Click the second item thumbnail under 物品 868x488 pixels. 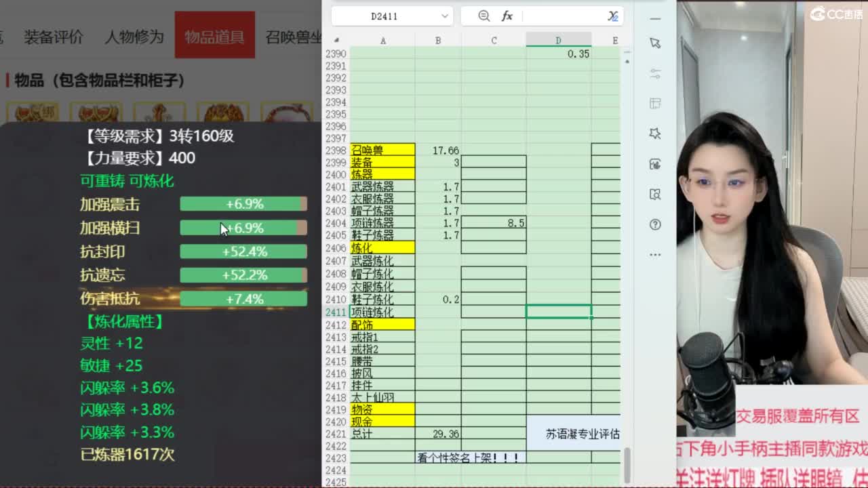pyautogui.click(x=96, y=112)
